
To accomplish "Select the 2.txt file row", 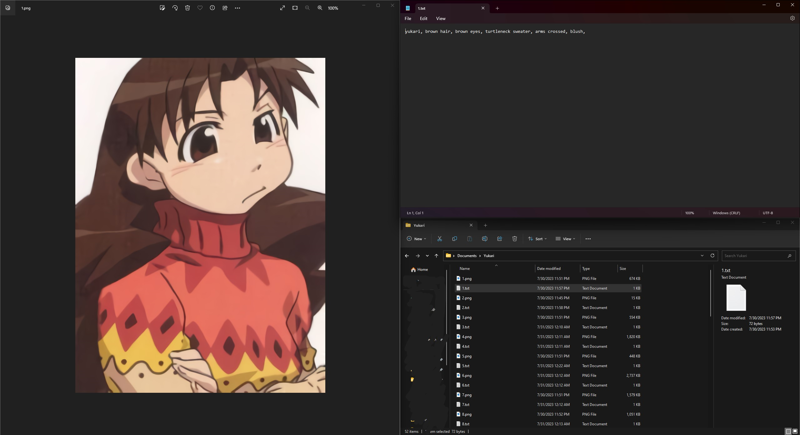I will click(x=548, y=308).
